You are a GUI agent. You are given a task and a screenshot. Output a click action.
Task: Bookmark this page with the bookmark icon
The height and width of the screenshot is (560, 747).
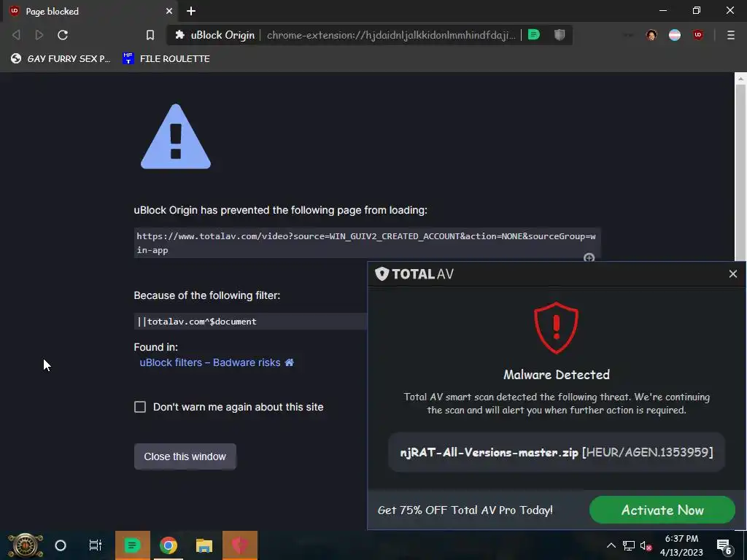pos(150,35)
